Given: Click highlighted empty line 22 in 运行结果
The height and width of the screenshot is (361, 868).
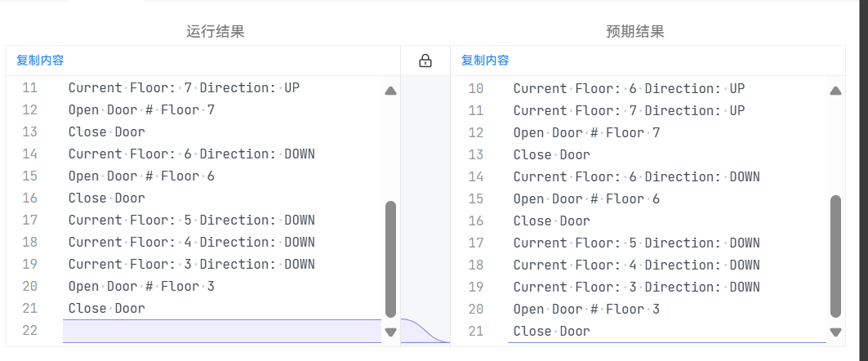Looking at the screenshot, I should 221,331.
